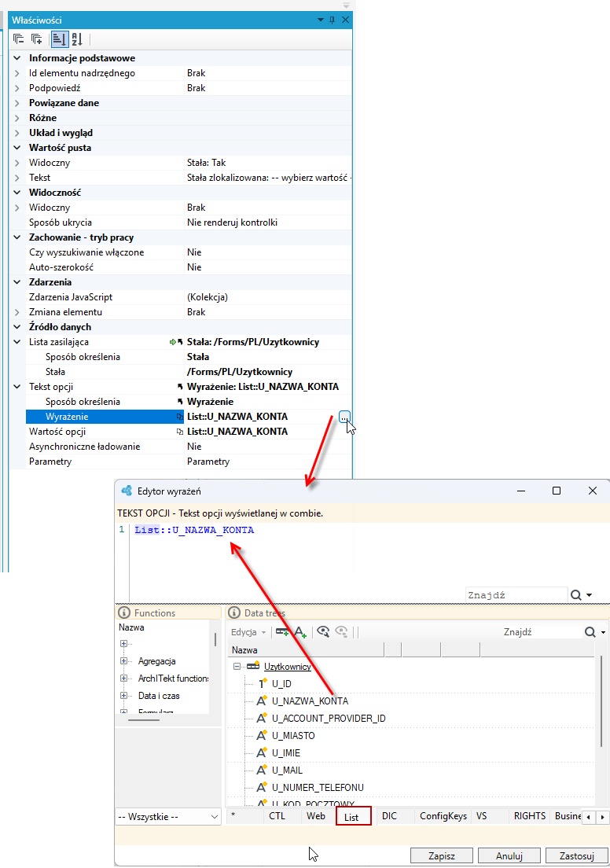Expand Id elementu nadrzędnego property
This screenshot has width=610, height=868.
coord(17,73)
